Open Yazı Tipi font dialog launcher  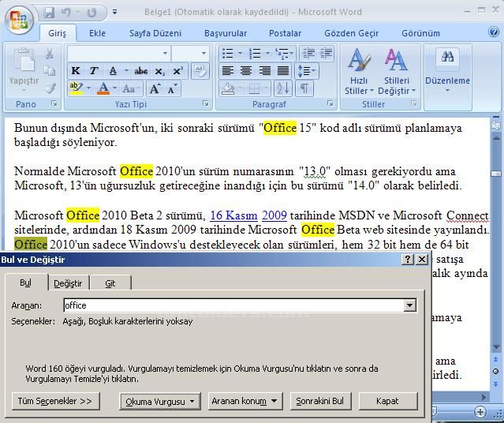(206, 103)
